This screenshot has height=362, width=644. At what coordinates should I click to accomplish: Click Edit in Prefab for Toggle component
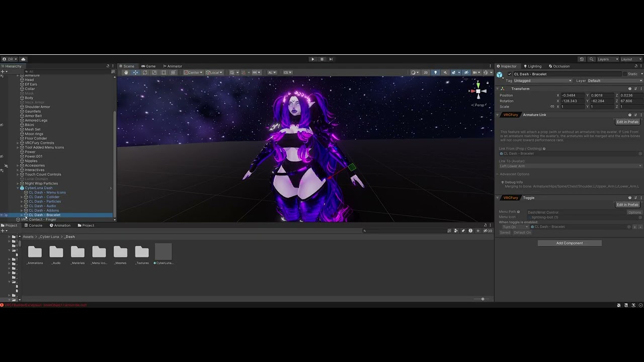coord(627,205)
